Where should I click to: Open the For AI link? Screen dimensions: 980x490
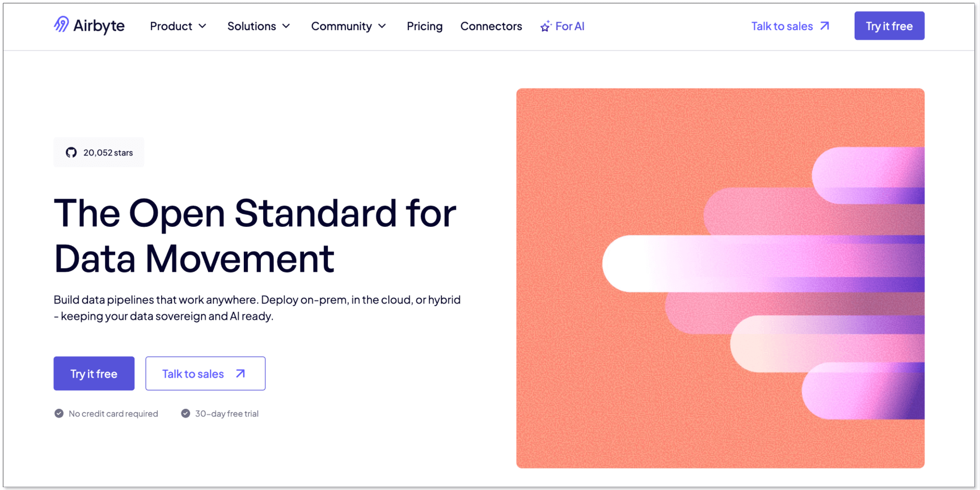(569, 26)
